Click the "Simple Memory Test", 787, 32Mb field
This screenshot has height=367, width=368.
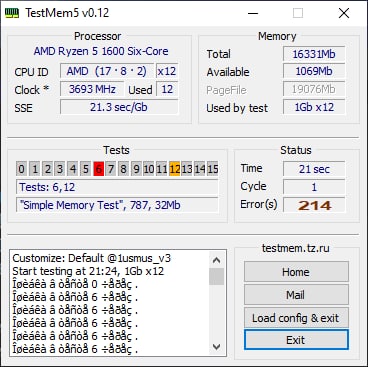pyautogui.click(x=117, y=205)
